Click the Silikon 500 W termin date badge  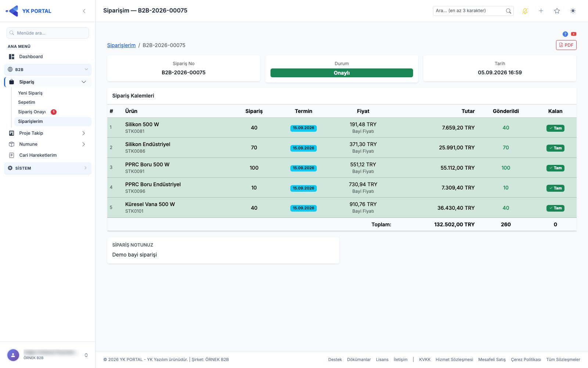pyautogui.click(x=304, y=128)
